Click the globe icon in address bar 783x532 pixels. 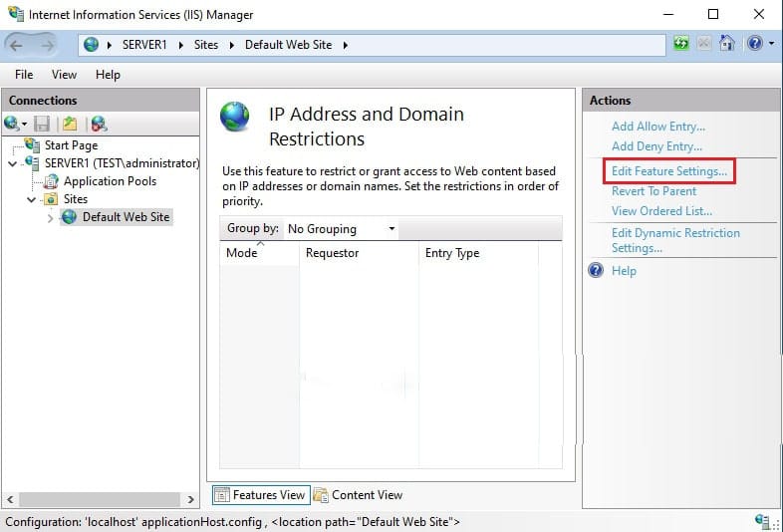92,45
